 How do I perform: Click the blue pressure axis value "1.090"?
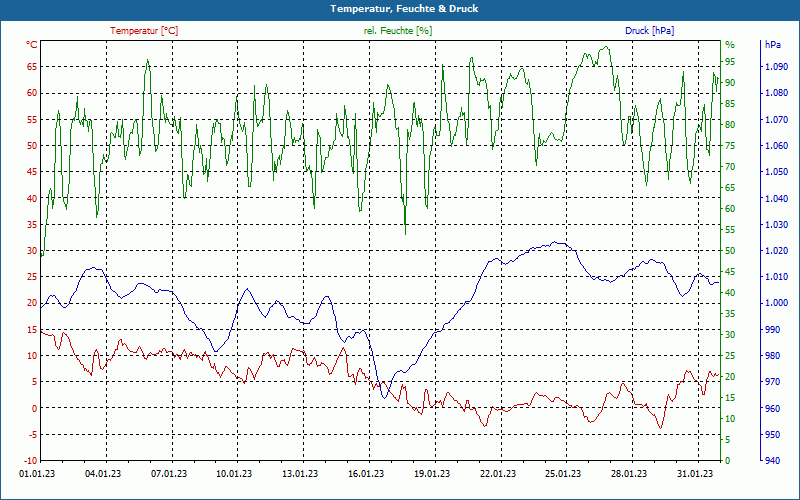(x=776, y=67)
